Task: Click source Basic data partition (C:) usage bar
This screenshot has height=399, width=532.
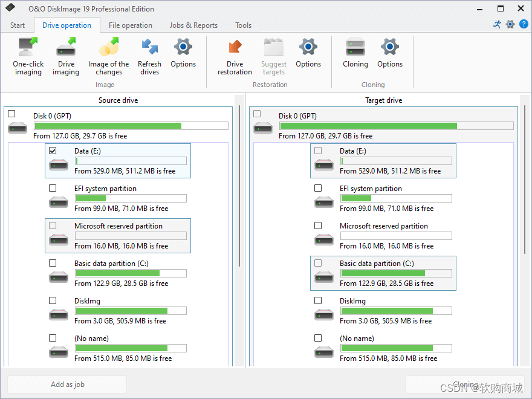Action: click(131, 273)
